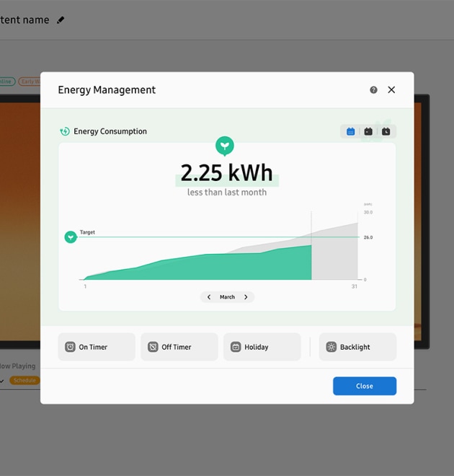454x476 pixels.
Task: Switch to the middle calendar view icon
Action: click(x=368, y=131)
